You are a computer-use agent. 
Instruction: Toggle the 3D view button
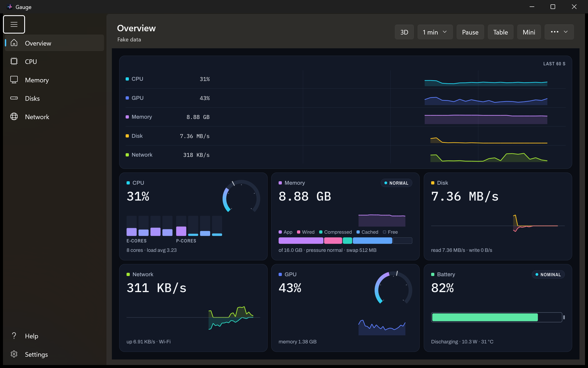(x=404, y=32)
